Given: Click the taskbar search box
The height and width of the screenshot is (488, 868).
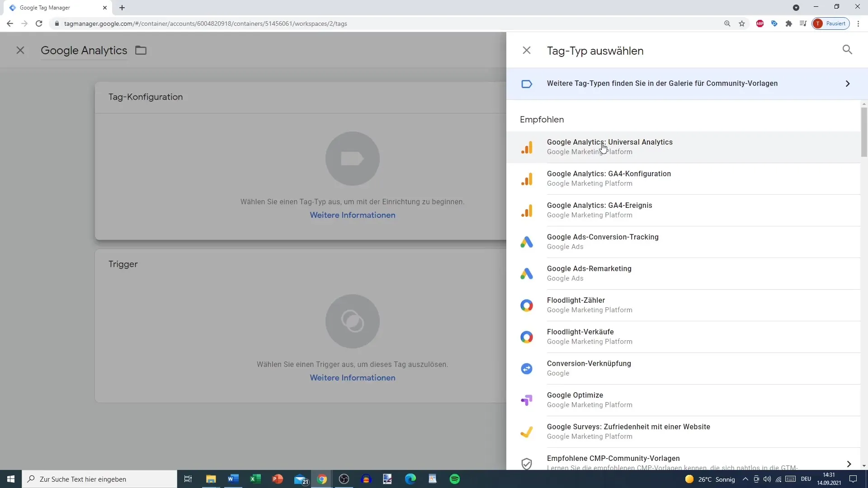Looking at the screenshot, I should click(99, 479).
